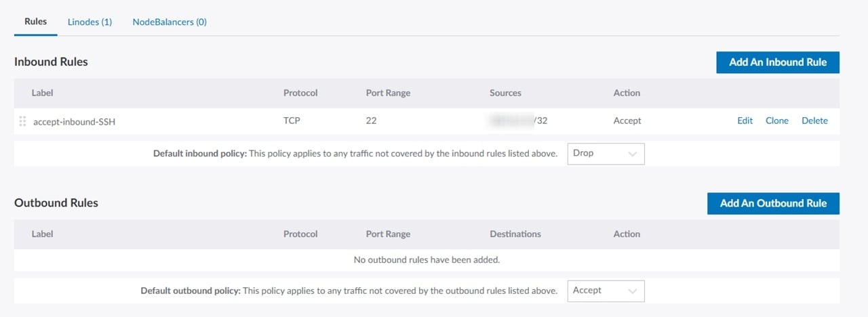
Task: Click the Destinations column header
Action: click(x=515, y=234)
